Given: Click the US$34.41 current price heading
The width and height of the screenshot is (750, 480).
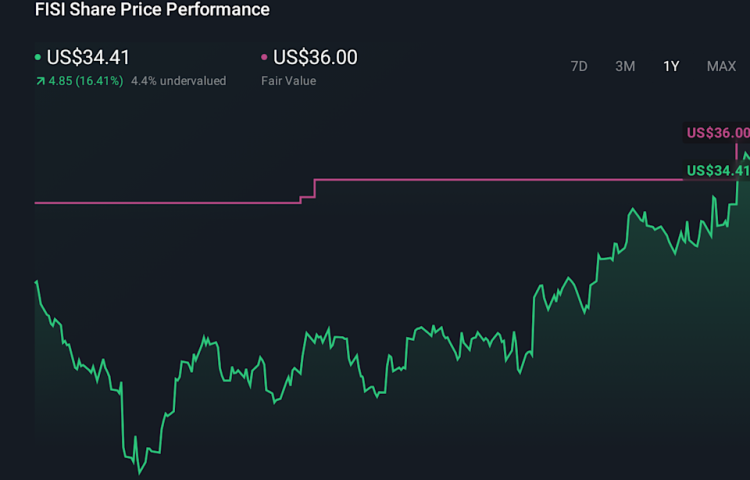Looking at the screenshot, I should [88, 57].
